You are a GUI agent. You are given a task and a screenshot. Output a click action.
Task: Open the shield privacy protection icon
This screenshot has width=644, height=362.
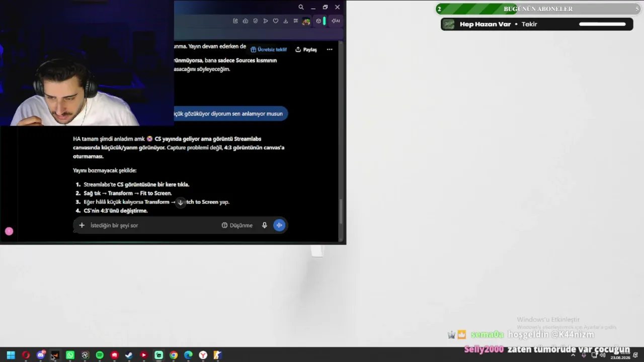[x=256, y=21]
